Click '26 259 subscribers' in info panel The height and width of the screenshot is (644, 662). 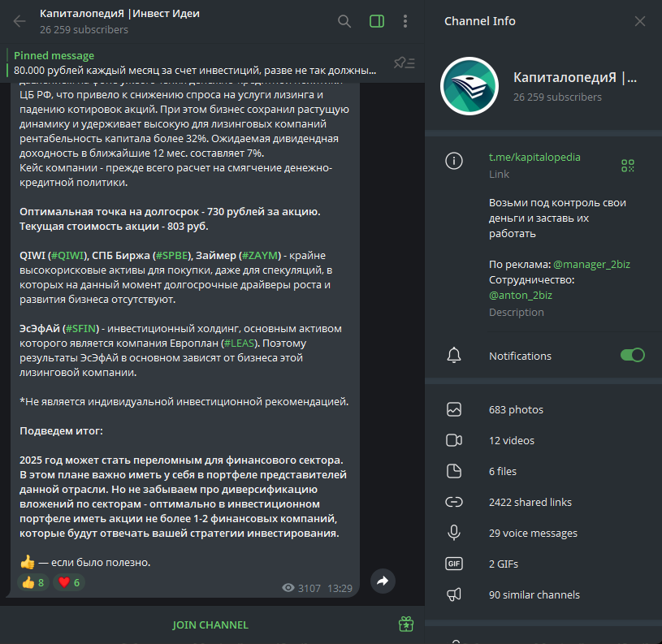click(x=557, y=97)
